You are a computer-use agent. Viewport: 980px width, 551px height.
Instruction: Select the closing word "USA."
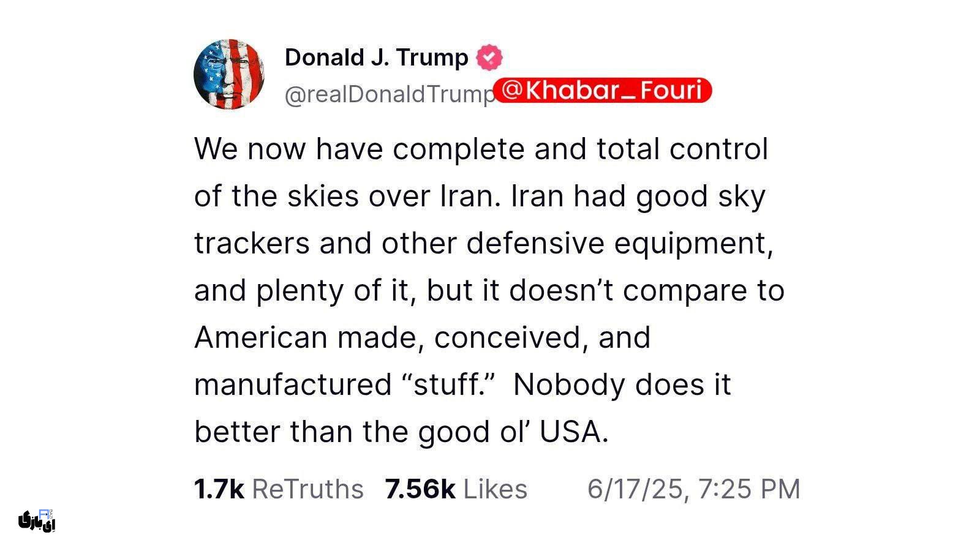[575, 432]
